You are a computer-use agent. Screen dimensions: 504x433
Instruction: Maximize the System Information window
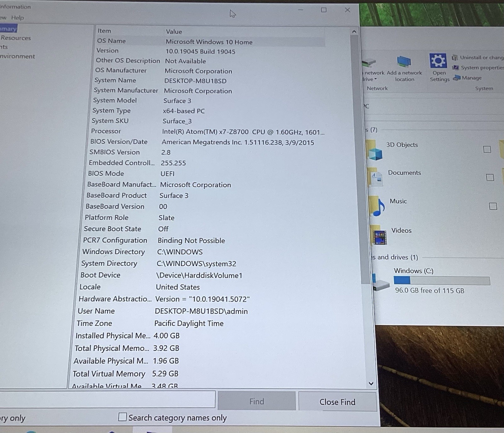click(x=324, y=10)
